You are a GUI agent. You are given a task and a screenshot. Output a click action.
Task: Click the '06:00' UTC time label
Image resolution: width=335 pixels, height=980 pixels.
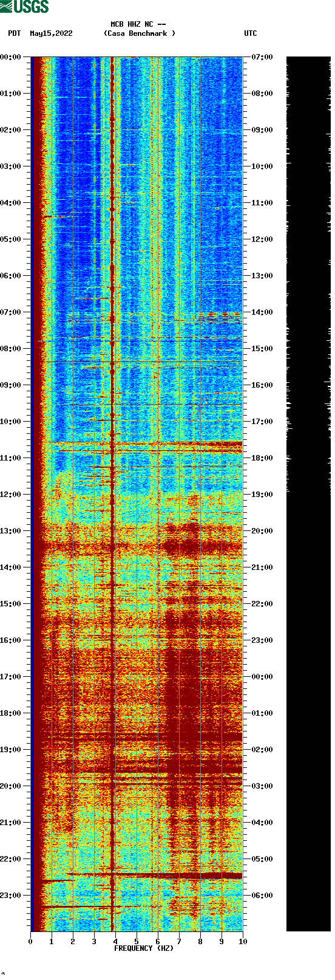coord(262,896)
